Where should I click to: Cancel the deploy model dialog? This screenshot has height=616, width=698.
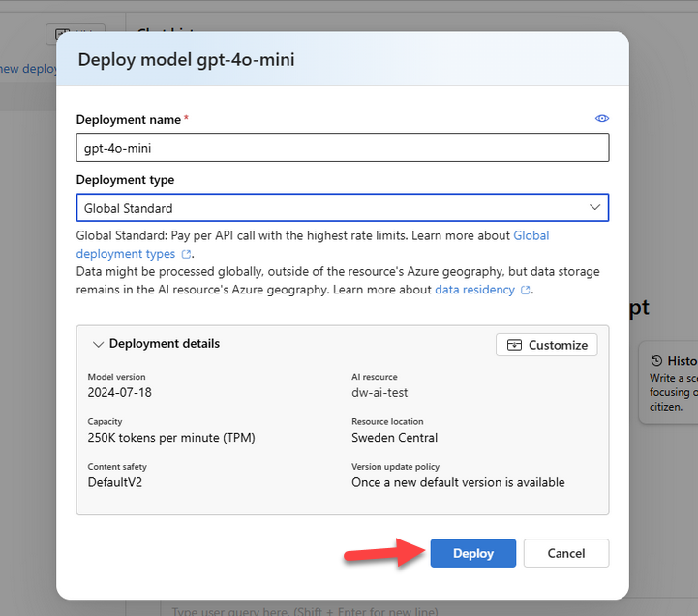[565, 553]
